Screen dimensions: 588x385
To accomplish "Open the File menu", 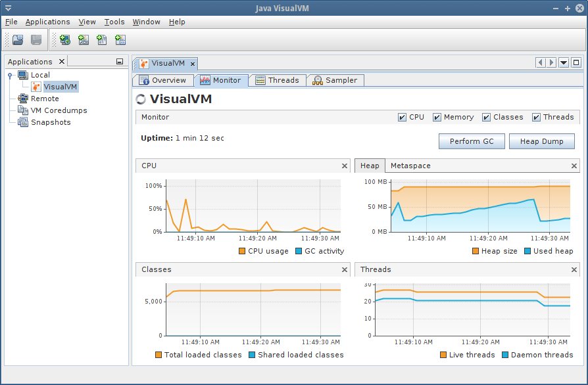I will 11,22.
